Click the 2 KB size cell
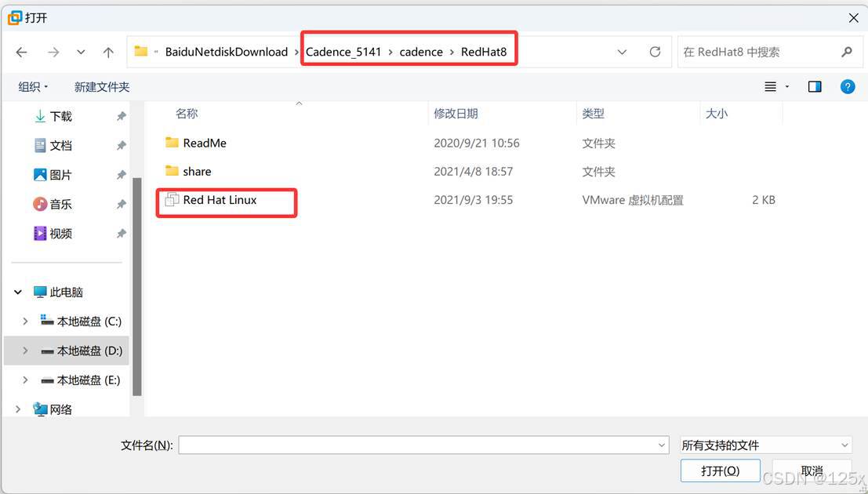The image size is (868, 494). 764,200
